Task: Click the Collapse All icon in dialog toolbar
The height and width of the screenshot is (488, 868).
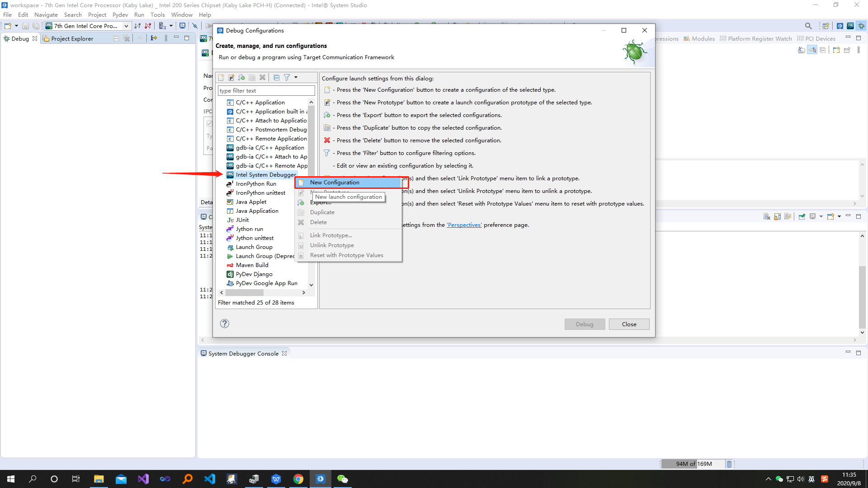Action: (276, 77)
